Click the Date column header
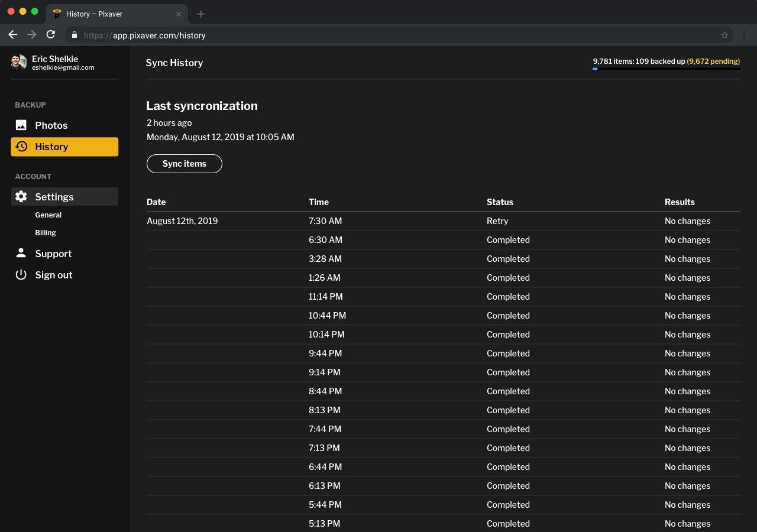The image size is (757, 532). click(156, 202)
